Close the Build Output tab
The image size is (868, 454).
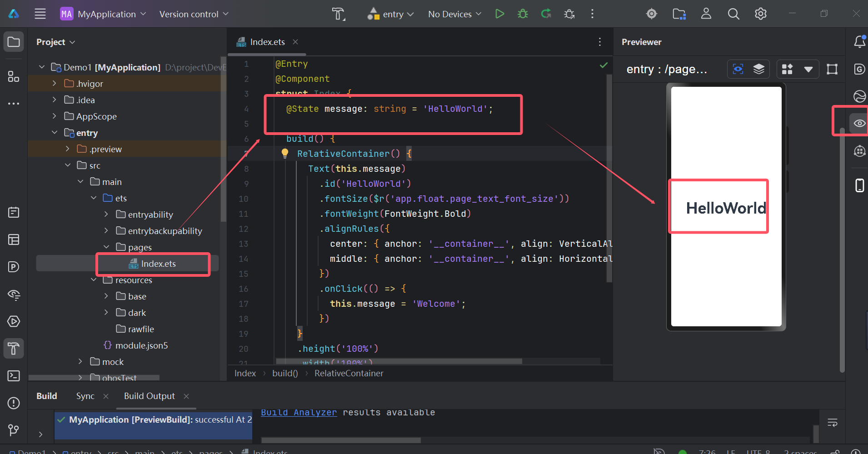[x=186, y=396]
